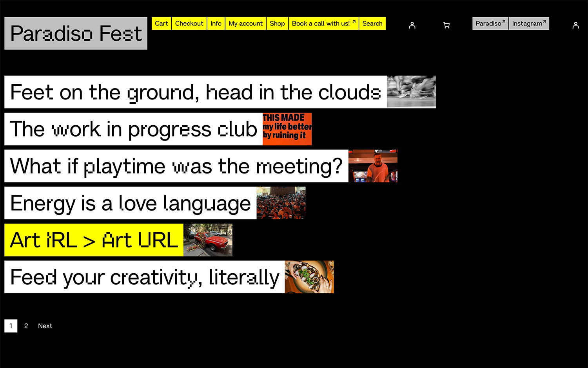This screenshot has height=368, width=588.
Task: Select My account in navigation
Action: click(x=245, y=23)
